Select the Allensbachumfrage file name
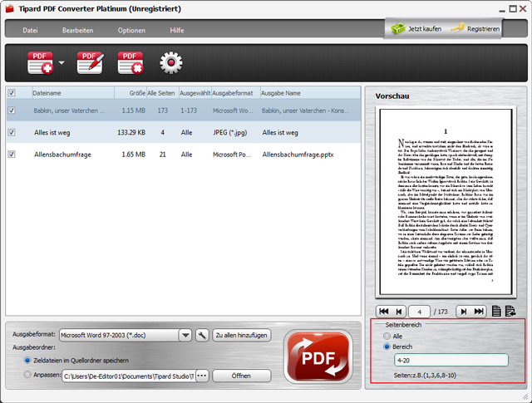 click(62, 155)
